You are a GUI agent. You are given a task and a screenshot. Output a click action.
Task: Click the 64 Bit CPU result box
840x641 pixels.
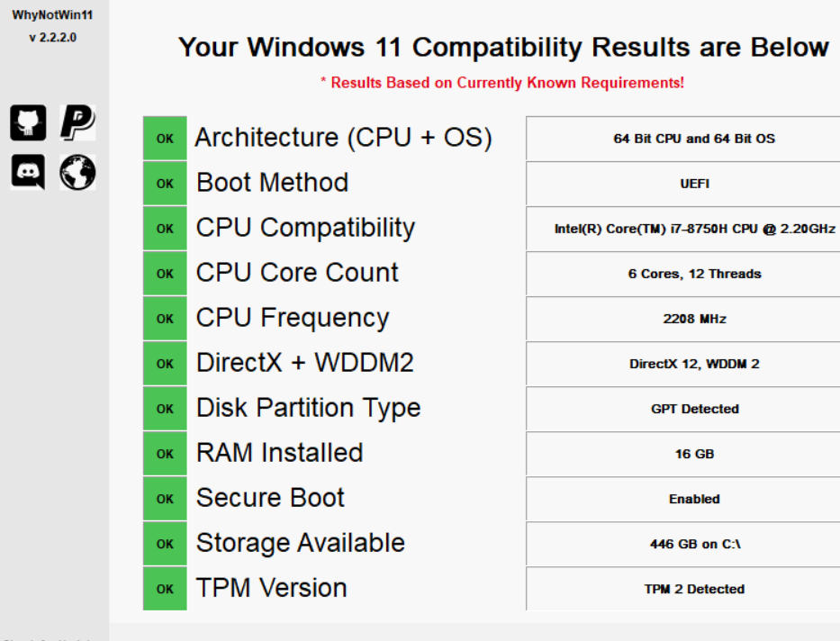pyautogui.click(x=694, y=139)
